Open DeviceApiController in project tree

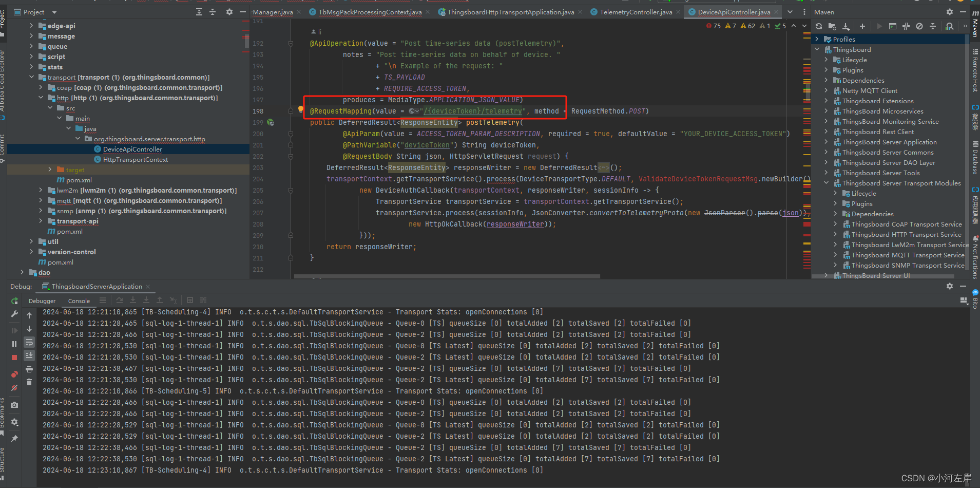[132, 149]
